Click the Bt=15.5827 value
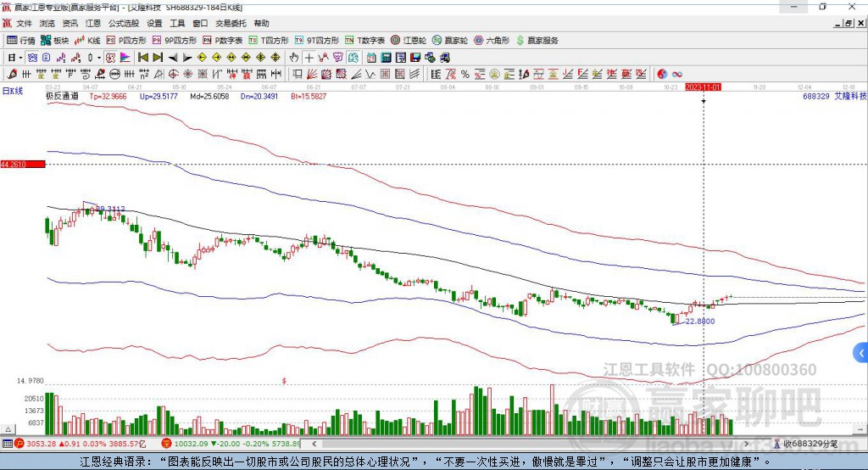 309,97
